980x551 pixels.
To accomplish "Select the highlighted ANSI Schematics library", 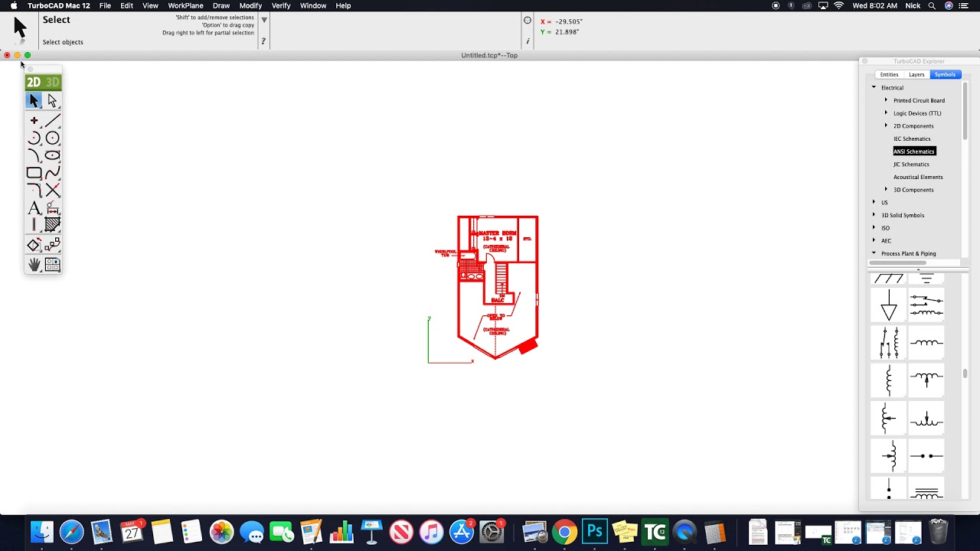I will tap(914, 152).
